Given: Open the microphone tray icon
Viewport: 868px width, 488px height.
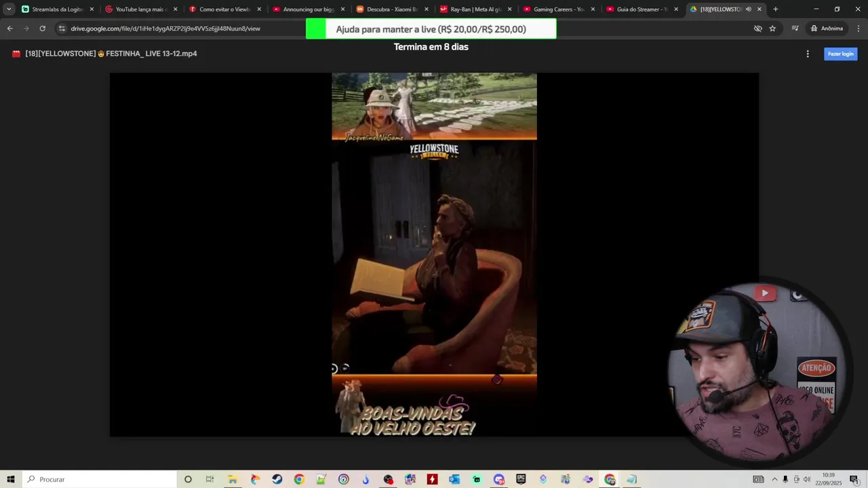Looking at the screenshot, I should (x=785, y=479).
